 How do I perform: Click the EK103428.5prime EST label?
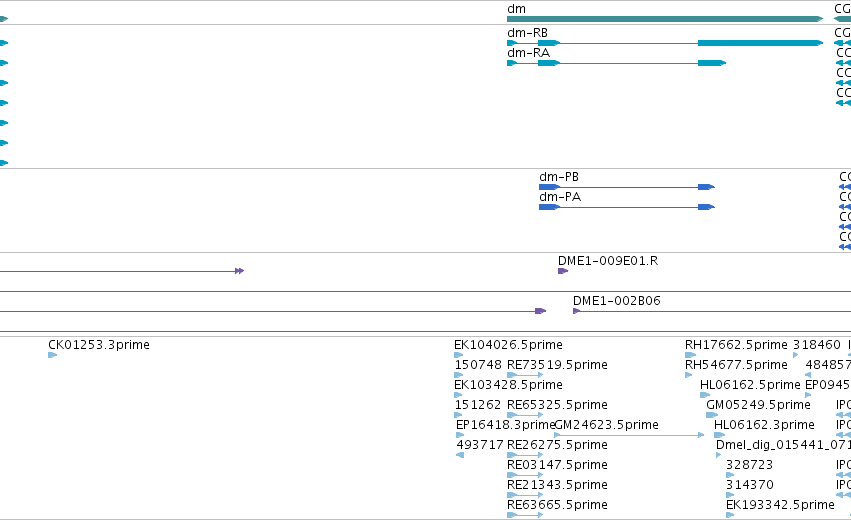(508, 385)
